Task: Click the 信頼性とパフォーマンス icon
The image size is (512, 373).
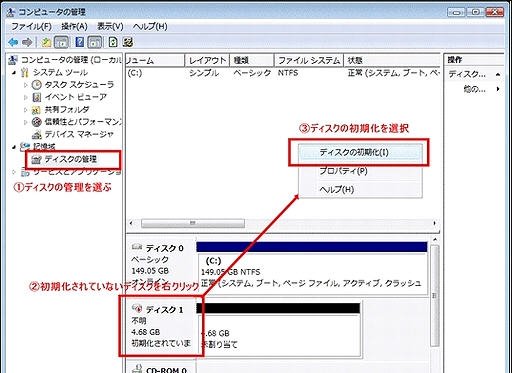Action: click(37, 122)
